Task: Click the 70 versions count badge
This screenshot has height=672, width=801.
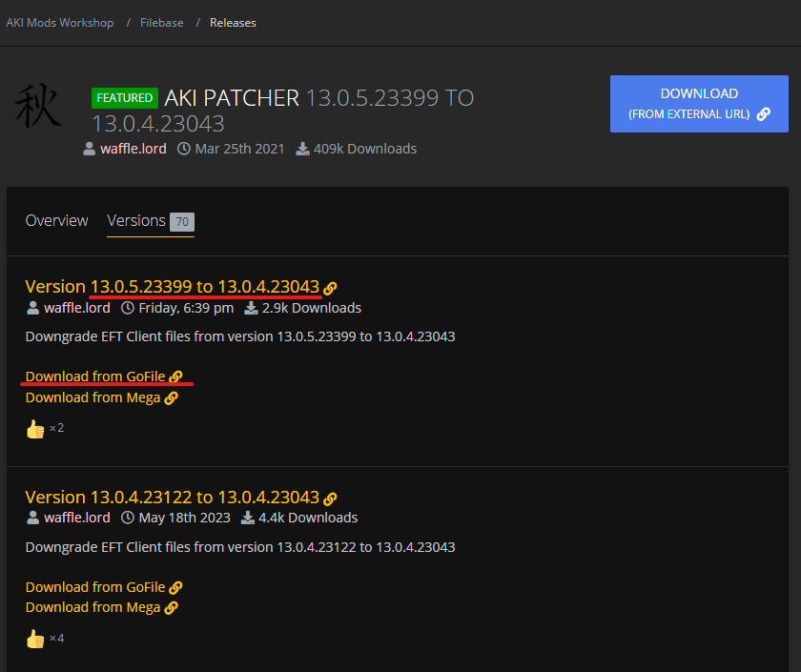Action: [x=182, y=221]
